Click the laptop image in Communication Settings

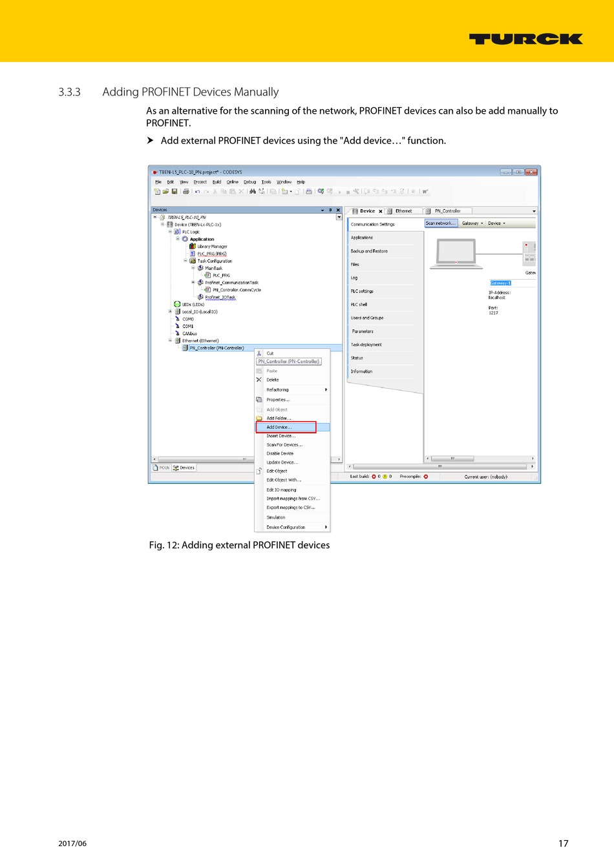click(457, 254)
